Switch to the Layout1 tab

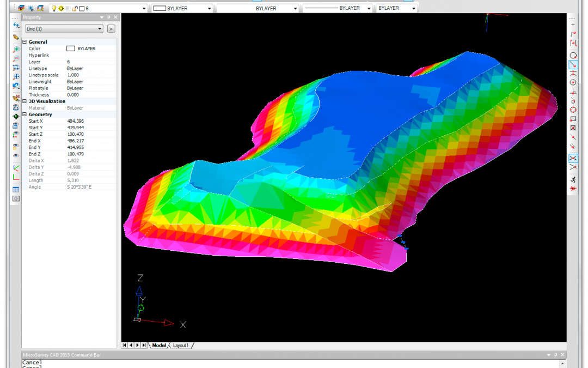[x=181, y=346]
